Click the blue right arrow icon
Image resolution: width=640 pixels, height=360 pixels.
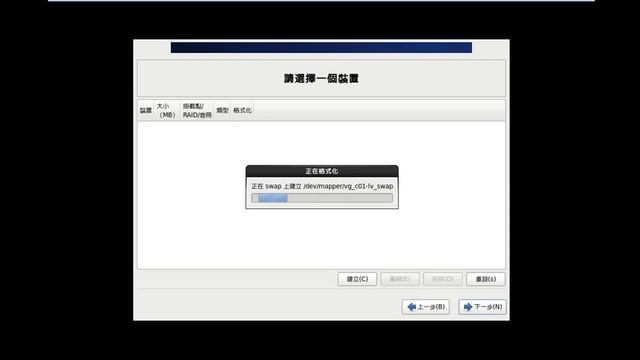click(x=468, y=307)
